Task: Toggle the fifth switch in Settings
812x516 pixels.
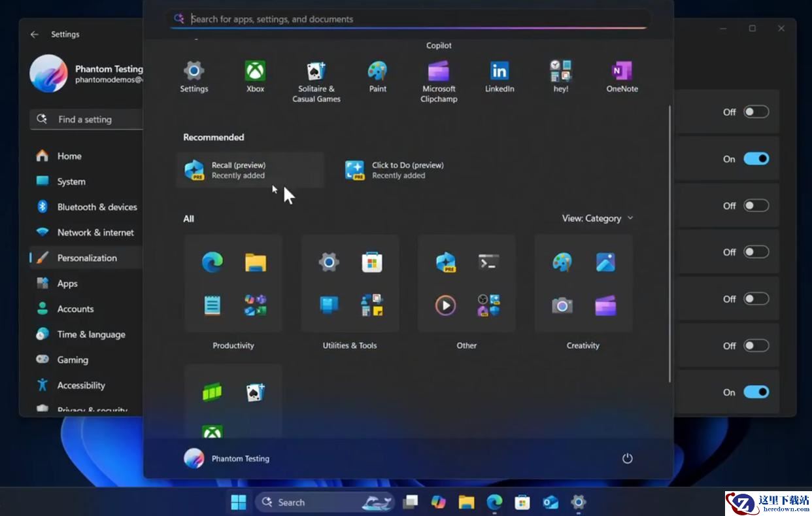Action: pyautogui.click(x=756, y=299)
